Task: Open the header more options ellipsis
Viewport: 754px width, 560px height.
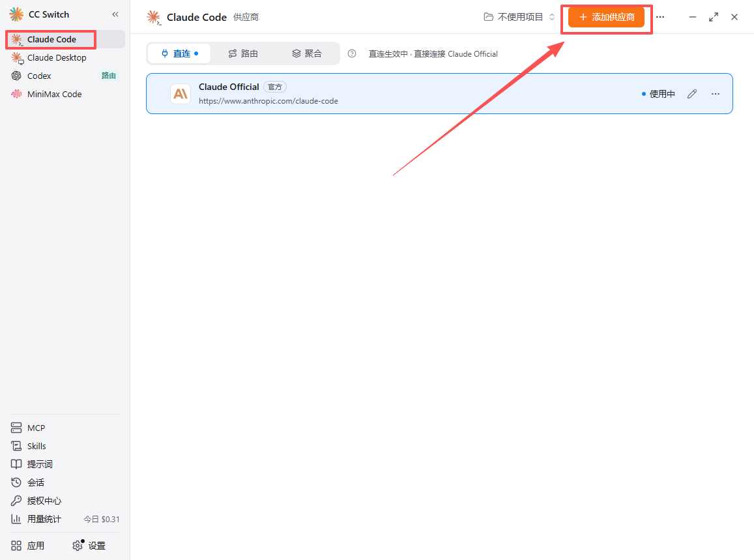Action: 660,18
